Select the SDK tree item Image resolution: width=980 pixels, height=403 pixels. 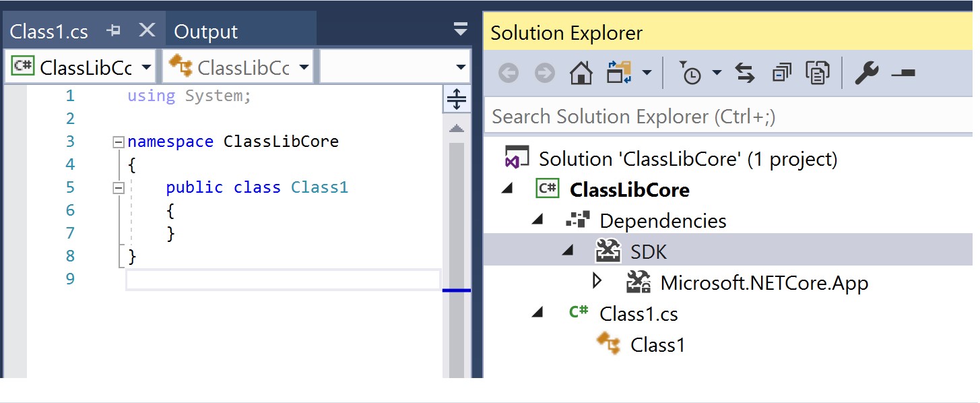click(649, 252)
